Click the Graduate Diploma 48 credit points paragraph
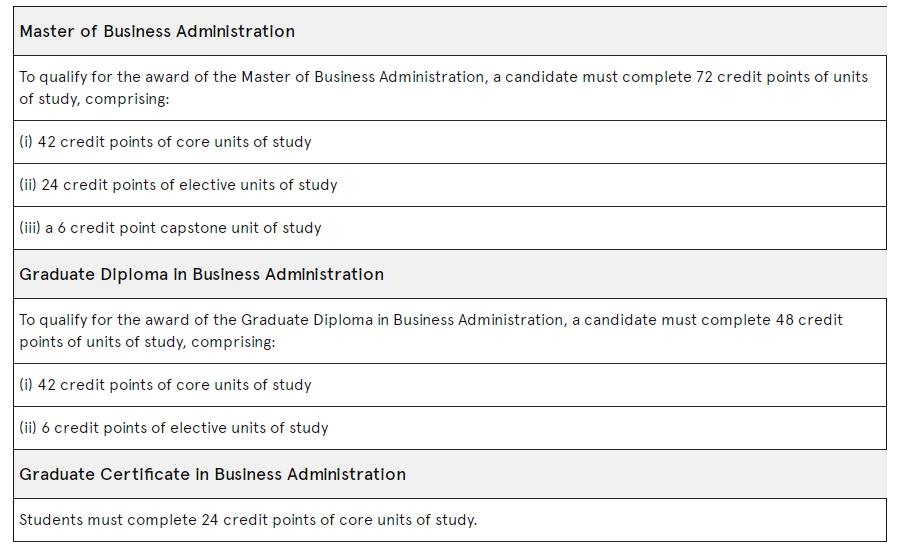Screen dimensions: 901x550 coord(450,331)
